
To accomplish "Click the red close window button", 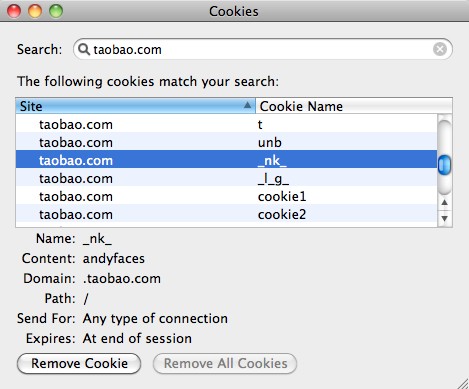I will click(x=14, y=11).
